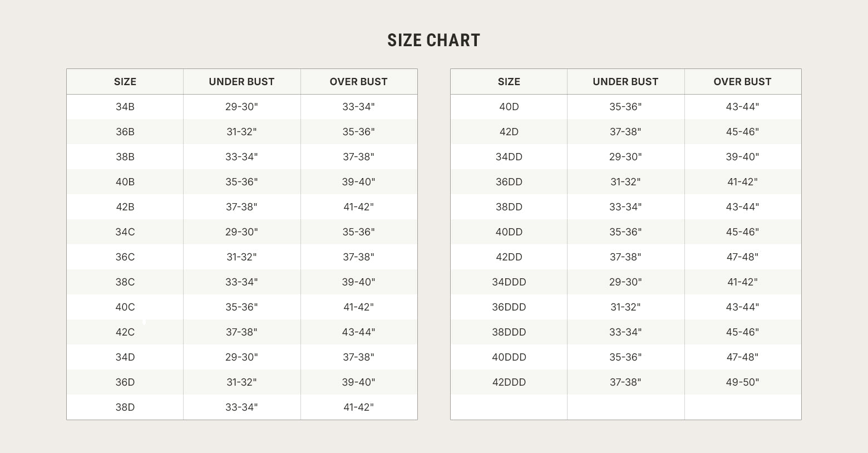Image resolution: width=868 pixels, height=453 pixels.
Task: Select the over bust value for 34D
Action: pos(358,357)
